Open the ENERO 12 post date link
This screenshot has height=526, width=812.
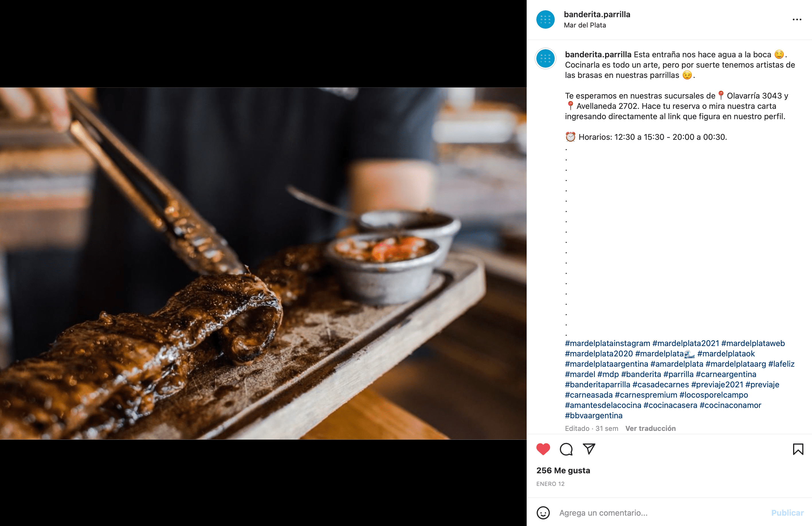coord(550,484)
